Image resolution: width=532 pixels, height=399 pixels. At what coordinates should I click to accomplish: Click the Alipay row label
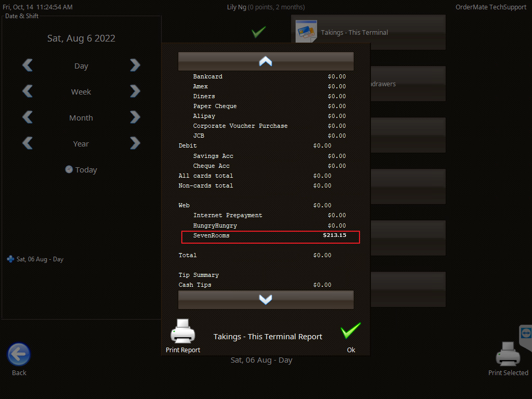tap(204, 116)
